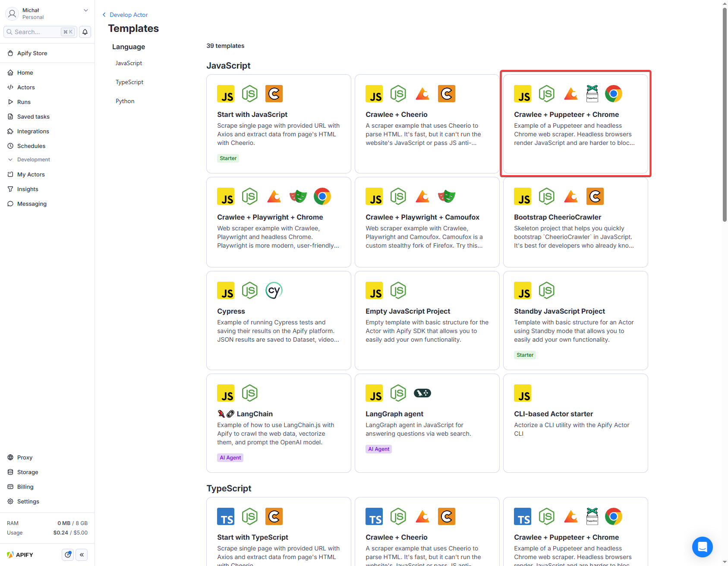Collapse the sidebar with double-chevron icon
Viewport: 728px width, 566px height.
82,555
